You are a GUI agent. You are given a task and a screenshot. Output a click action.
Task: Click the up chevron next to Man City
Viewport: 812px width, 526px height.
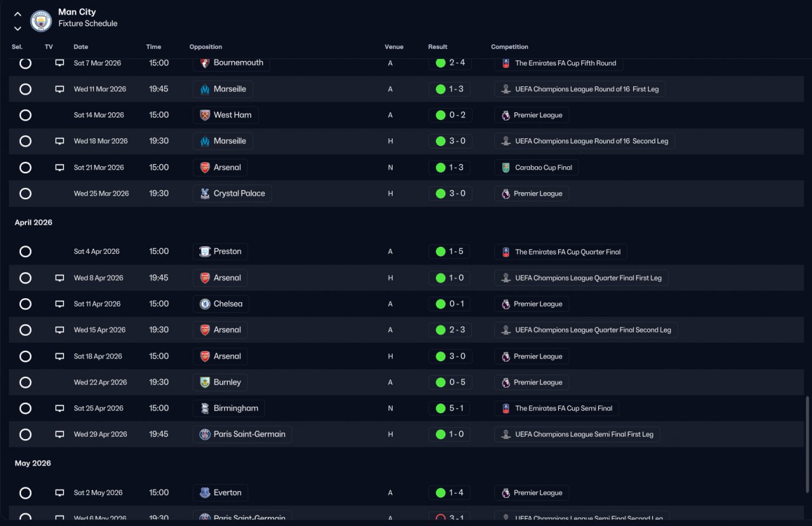coord(18,14)
